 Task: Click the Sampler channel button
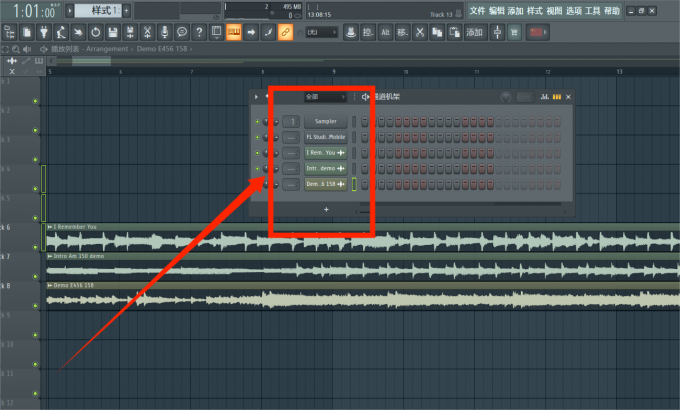tap(325, 121)
